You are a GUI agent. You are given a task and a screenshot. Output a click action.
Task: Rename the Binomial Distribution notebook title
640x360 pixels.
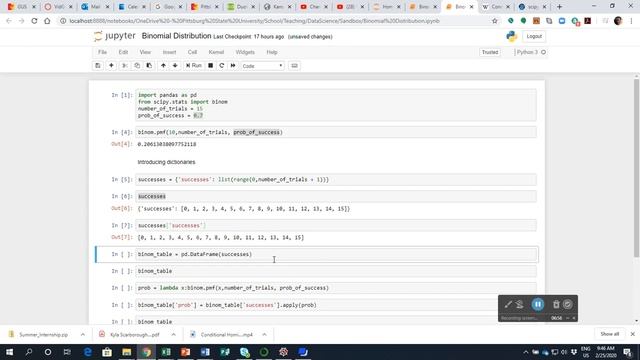176,36
